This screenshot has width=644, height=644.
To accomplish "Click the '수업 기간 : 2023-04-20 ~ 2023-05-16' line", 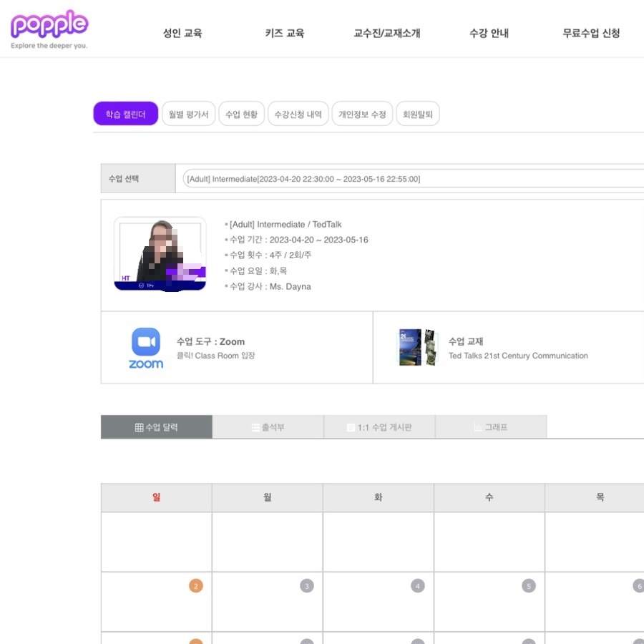I will [x=298, y=240].
